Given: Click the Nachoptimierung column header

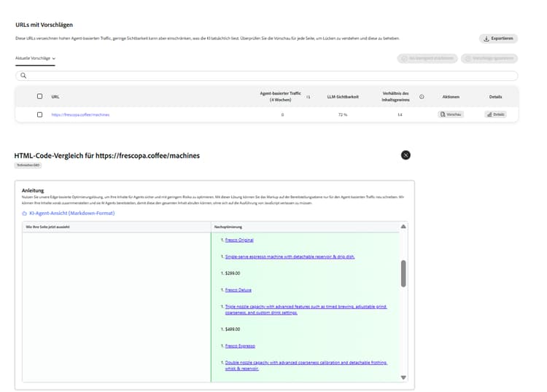Looking at the screenshot, I should (x=228, y=227).
